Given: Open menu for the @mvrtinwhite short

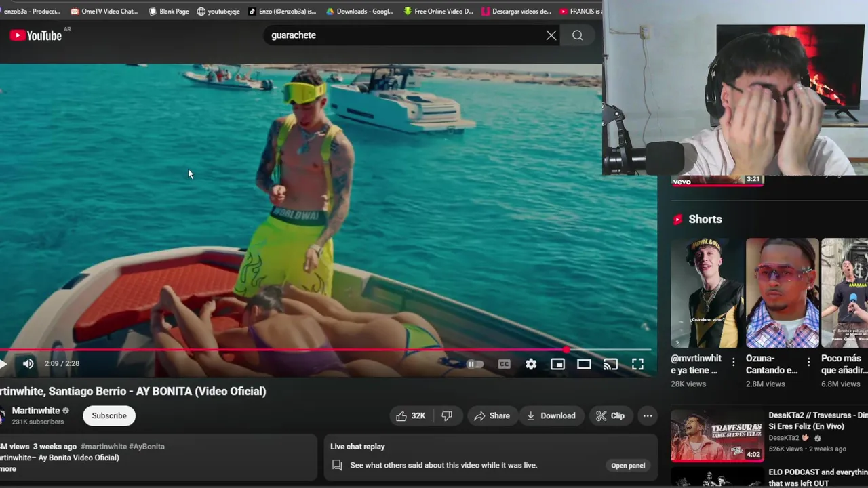Looking at the screenshot, I should coord(733,362).
